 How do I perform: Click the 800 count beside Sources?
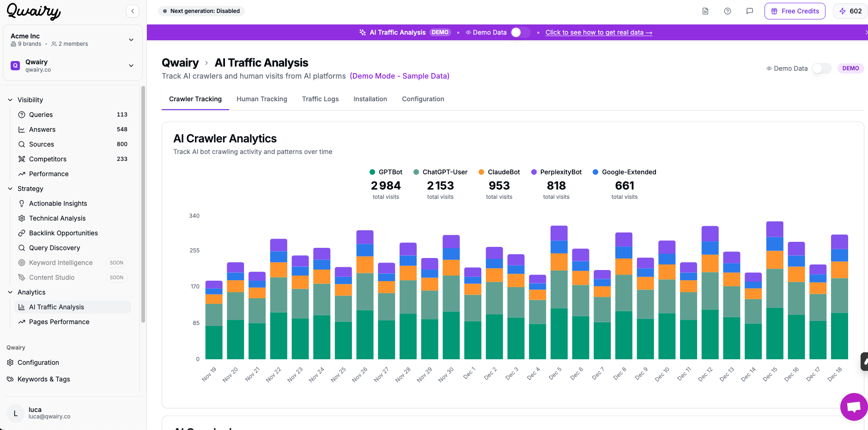click(x=122, y=144)
